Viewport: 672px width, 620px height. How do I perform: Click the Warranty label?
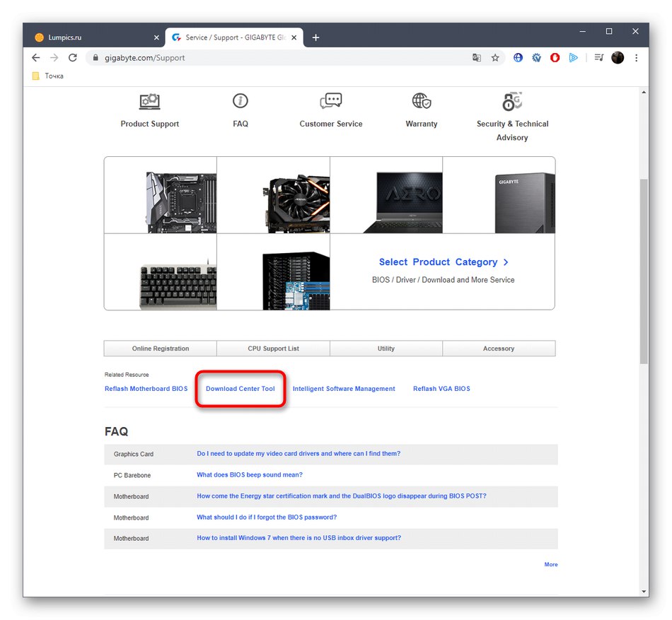422,124
